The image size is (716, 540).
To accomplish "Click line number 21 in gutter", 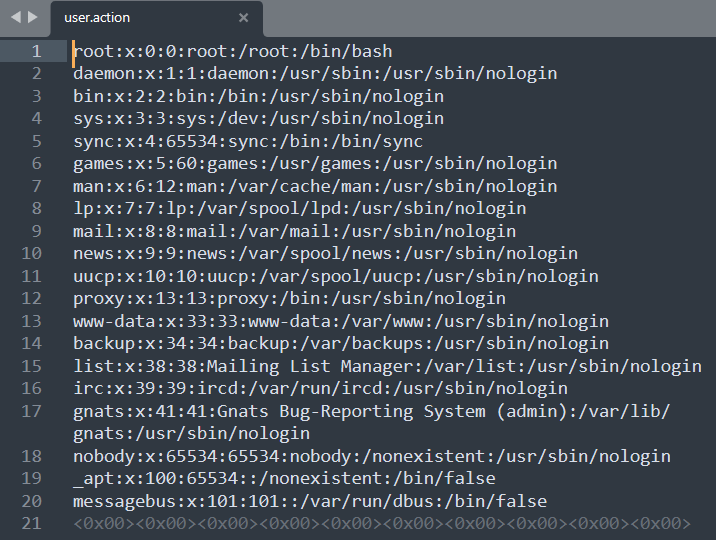I will tap(31, 523).
